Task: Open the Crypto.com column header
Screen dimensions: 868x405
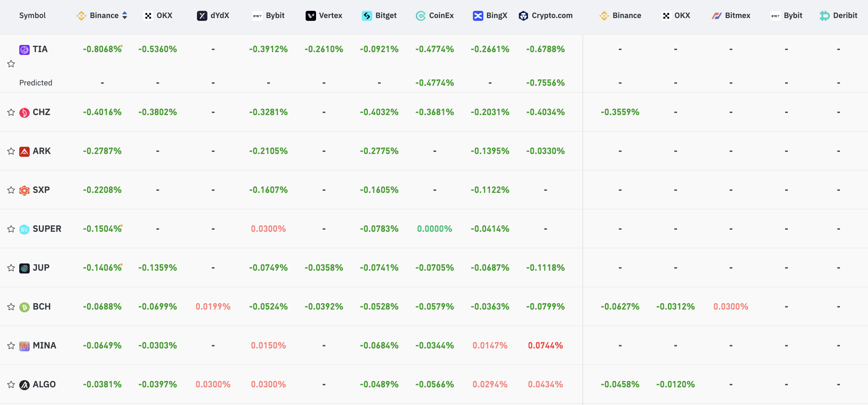Action: coord(546,16)
